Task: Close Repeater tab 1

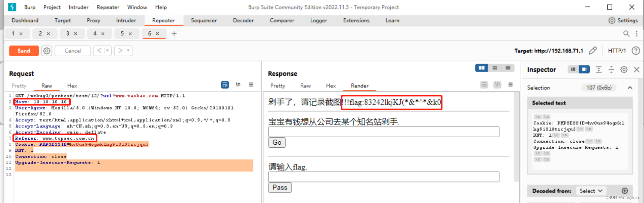Action: [21, 33]
